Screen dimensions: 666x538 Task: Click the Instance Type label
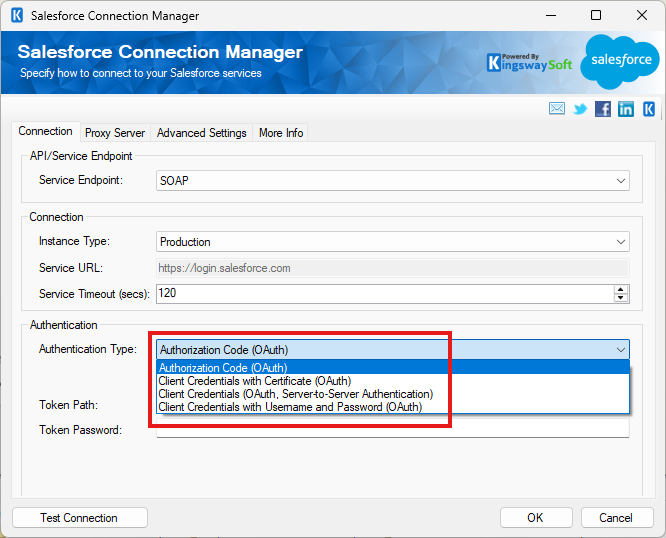point(74,241)
